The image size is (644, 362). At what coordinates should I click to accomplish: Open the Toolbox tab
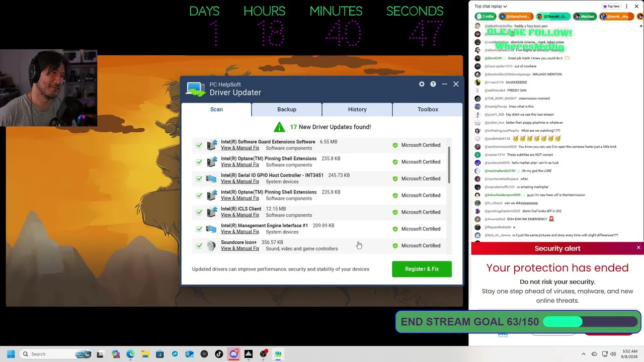pyautogui.click(x=428, y=109)
